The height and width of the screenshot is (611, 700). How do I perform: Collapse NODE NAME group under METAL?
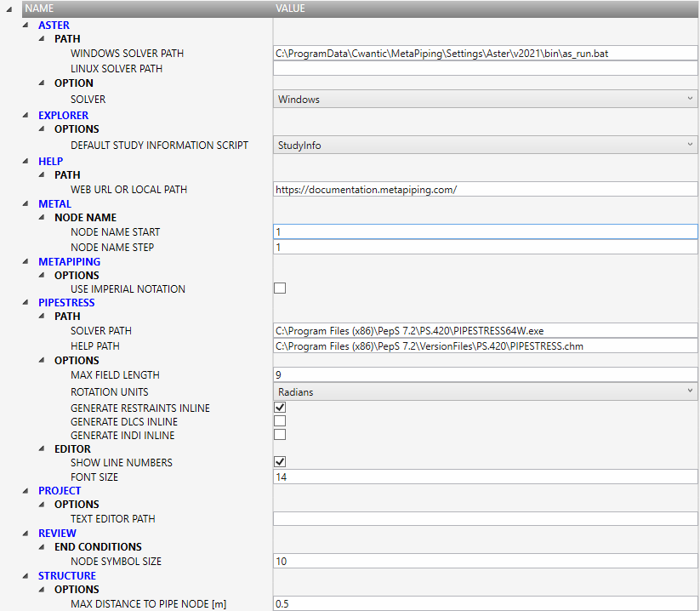point(42,218)
